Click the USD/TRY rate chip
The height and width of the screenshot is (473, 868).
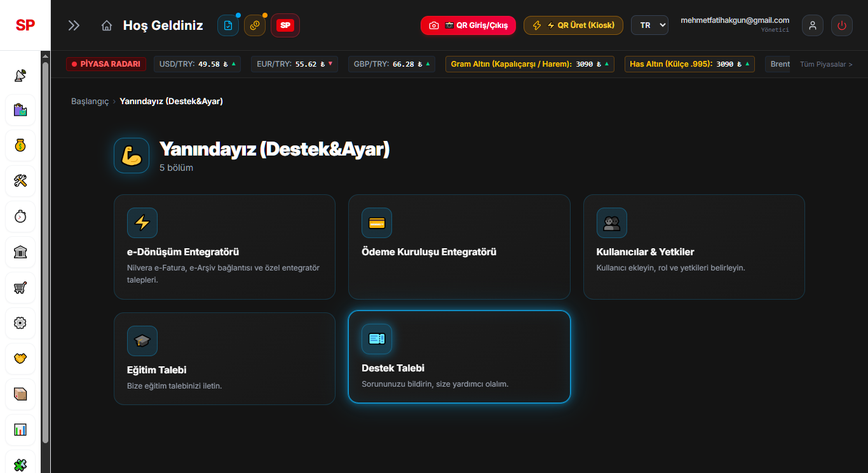197,64
